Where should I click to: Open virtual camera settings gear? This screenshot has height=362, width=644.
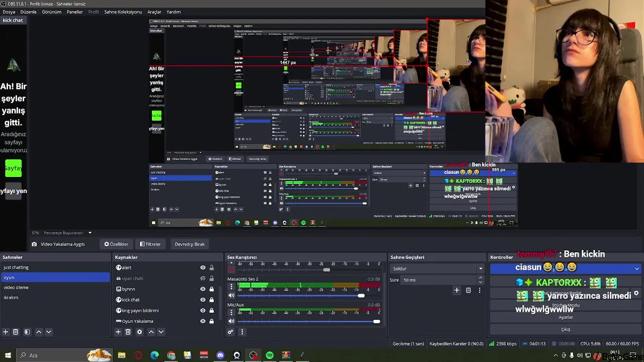coord(636,293)
